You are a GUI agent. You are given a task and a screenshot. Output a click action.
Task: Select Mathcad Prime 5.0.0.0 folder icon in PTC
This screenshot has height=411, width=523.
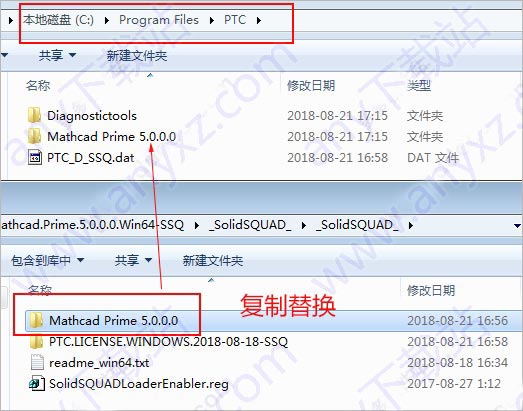34,136
